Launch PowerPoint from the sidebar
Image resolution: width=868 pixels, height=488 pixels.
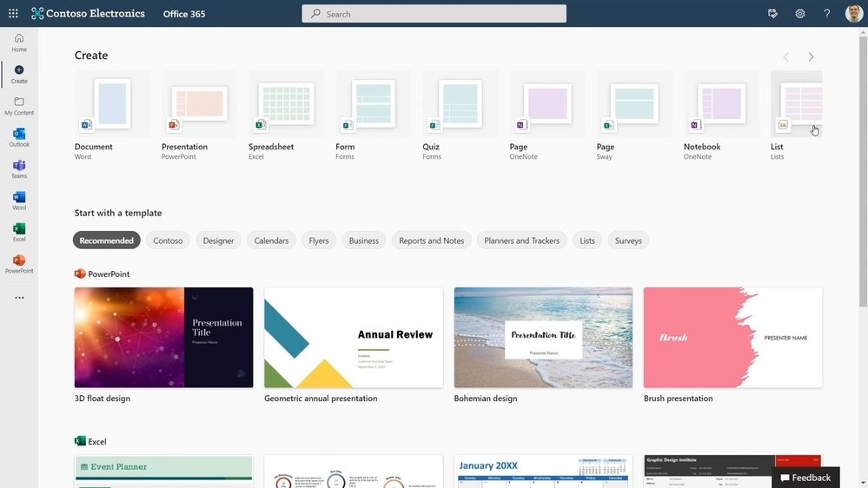pos(19,263)
